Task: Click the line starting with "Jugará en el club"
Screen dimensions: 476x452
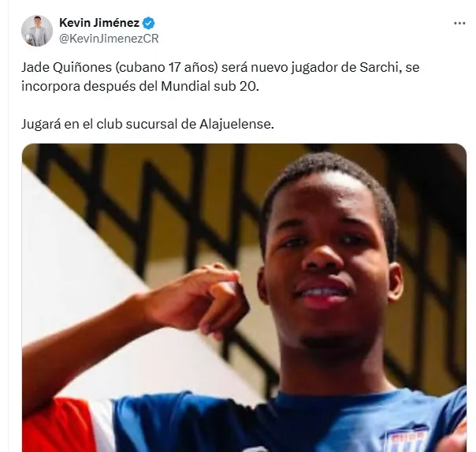Action: click(147, 124)
